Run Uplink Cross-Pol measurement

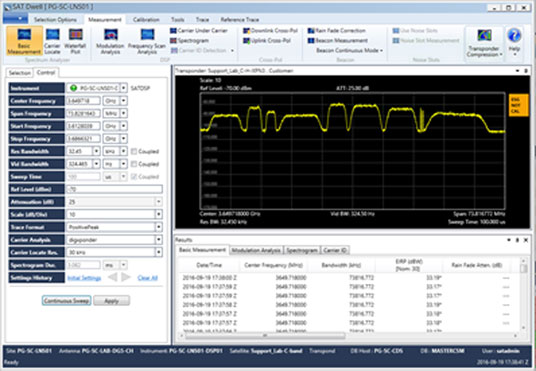[x=267, y=41]
